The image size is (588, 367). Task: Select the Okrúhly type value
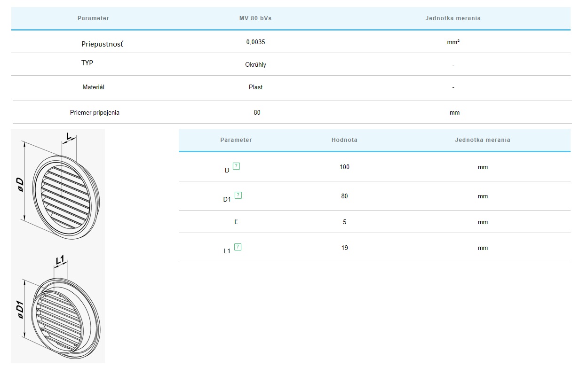255,65
